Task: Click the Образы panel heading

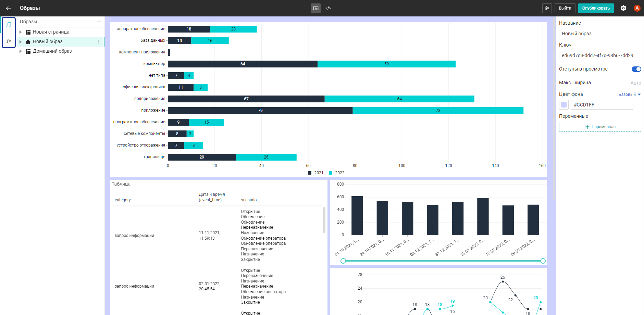Action: pos(28,22)
